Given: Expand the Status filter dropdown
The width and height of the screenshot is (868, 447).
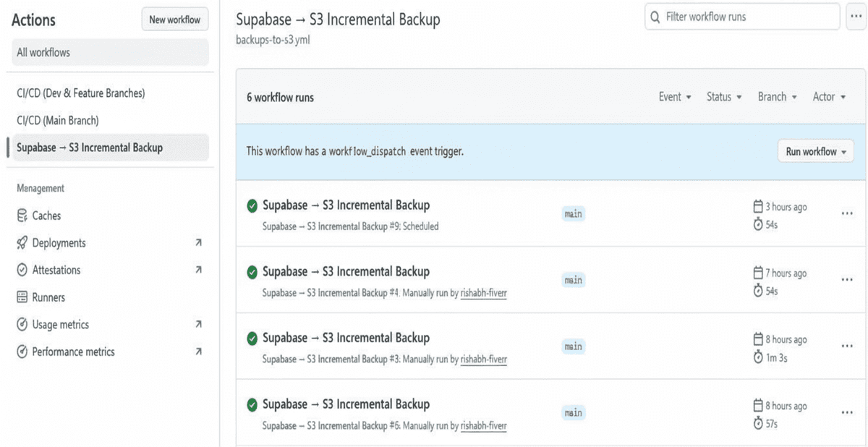Looking at the screenshot, I should [x=724, y=97].
